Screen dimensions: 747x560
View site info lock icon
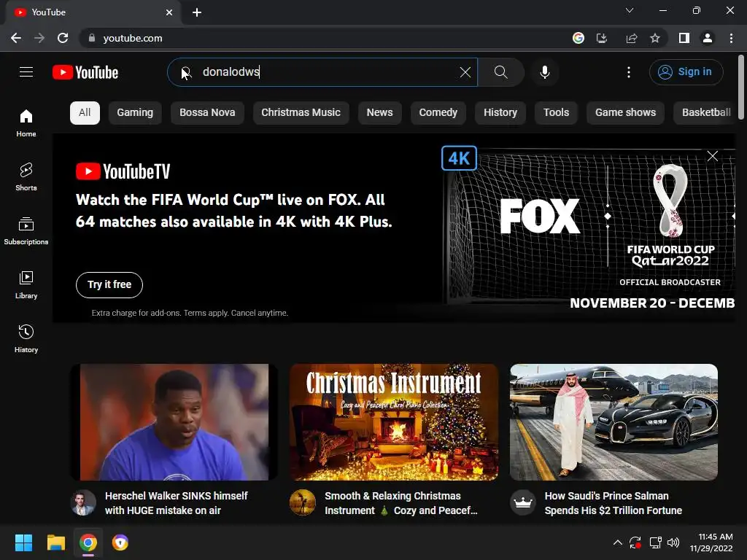(x=92, y=38)
